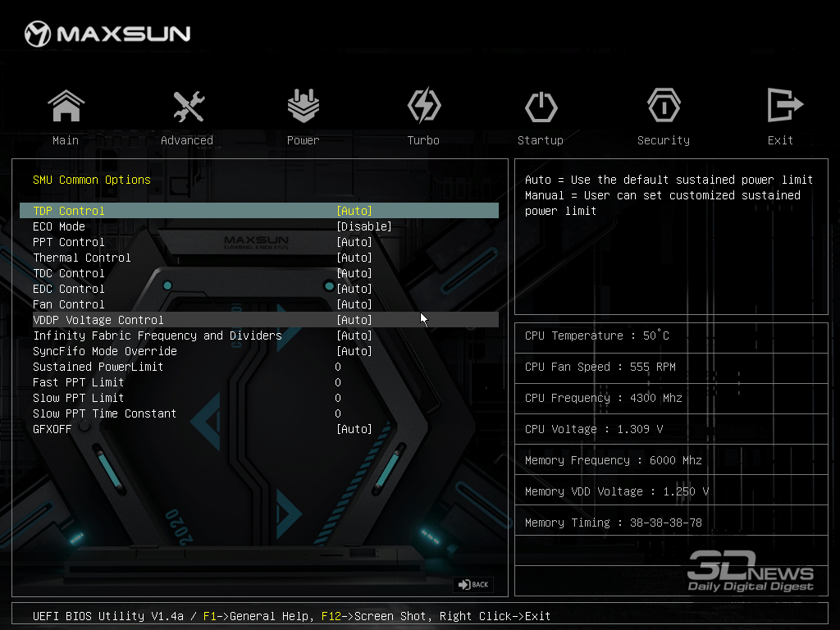Click the Advanced wrench-and-screwdriver icon
The height and width of the screenshot is (630, 840).
(x=189, y=106)
